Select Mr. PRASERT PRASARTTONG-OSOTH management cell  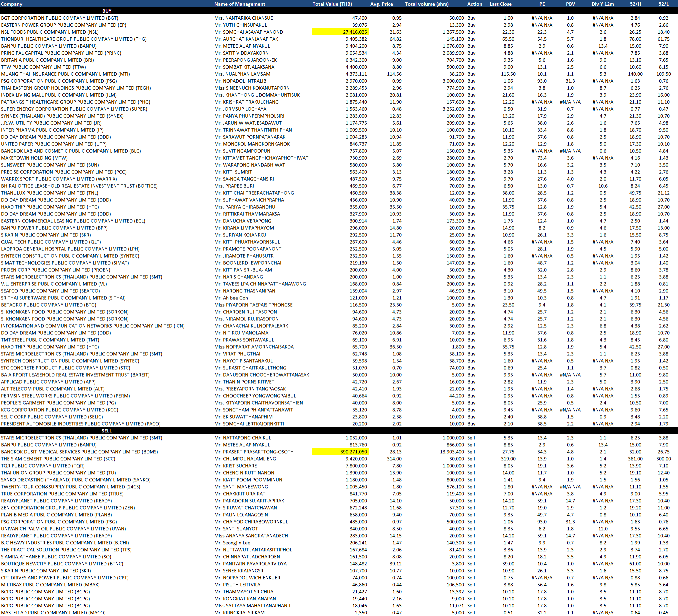click(x=254, y=452)
